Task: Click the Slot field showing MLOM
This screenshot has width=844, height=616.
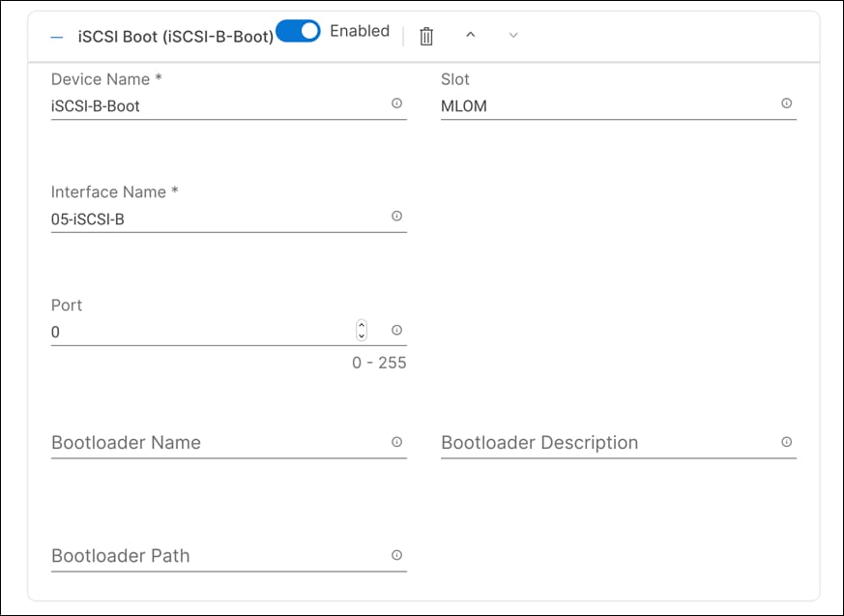Action: pos(580,106)
